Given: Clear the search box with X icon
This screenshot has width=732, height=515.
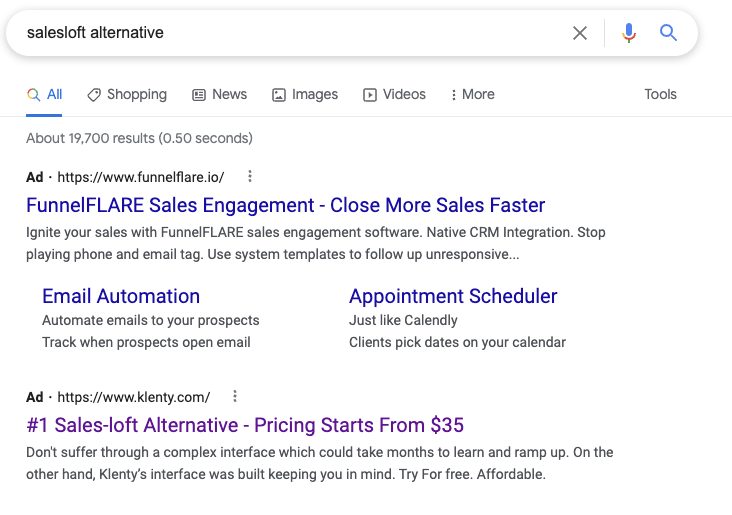Looking at the screenshot, I should [x=580, y=33].
